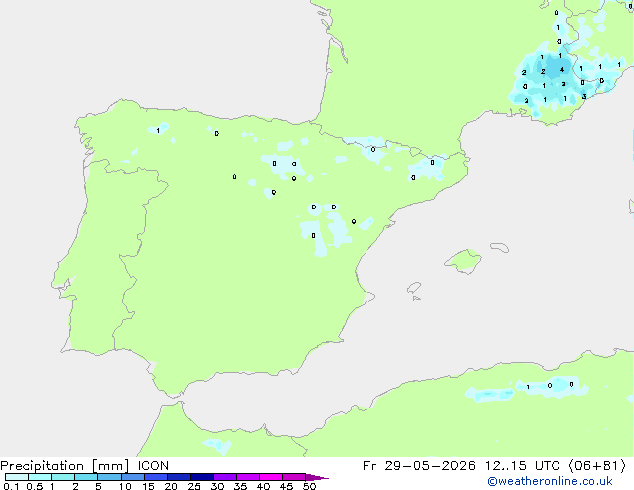Pick the legend swatch between 2 and 5
634x490 pixels.
86,477
